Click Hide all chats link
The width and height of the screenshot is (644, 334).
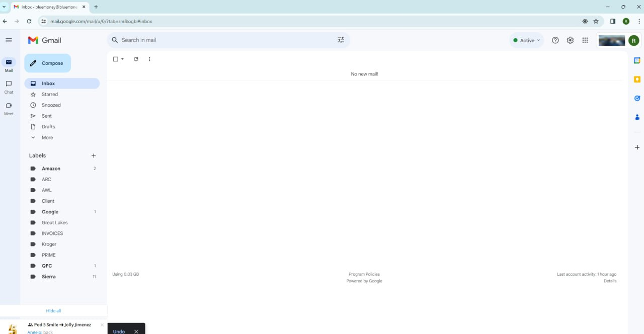(x=53, y=311)
